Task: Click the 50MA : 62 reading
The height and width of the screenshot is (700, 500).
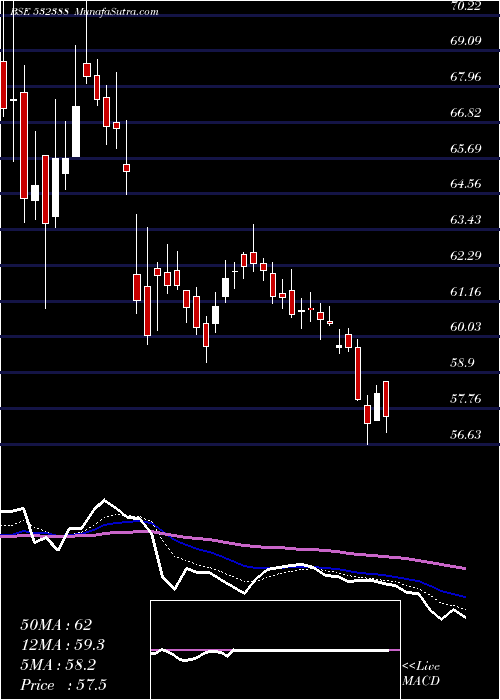Action: (56, 625)
